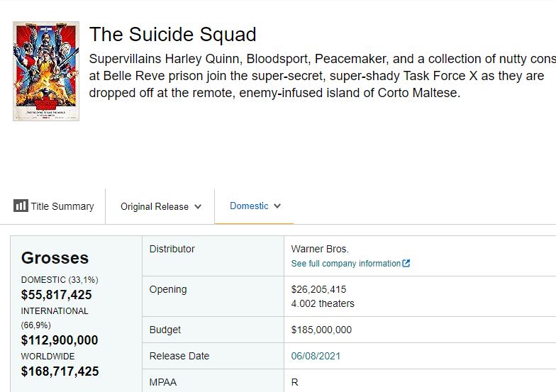Switch to the Title Summary tab
The image size is (556, 392).
pos(54,206)
